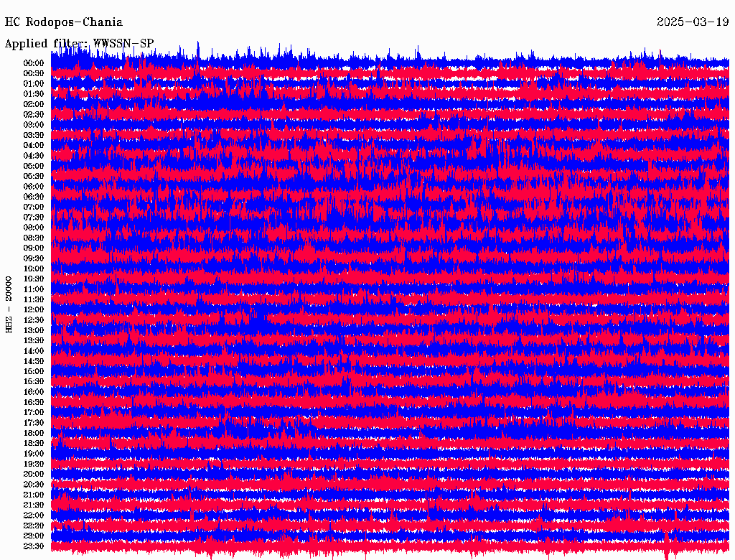Click the 17:00 time row label
The width and height of the screenshot is (735, 560).
[x=34, y=412]
